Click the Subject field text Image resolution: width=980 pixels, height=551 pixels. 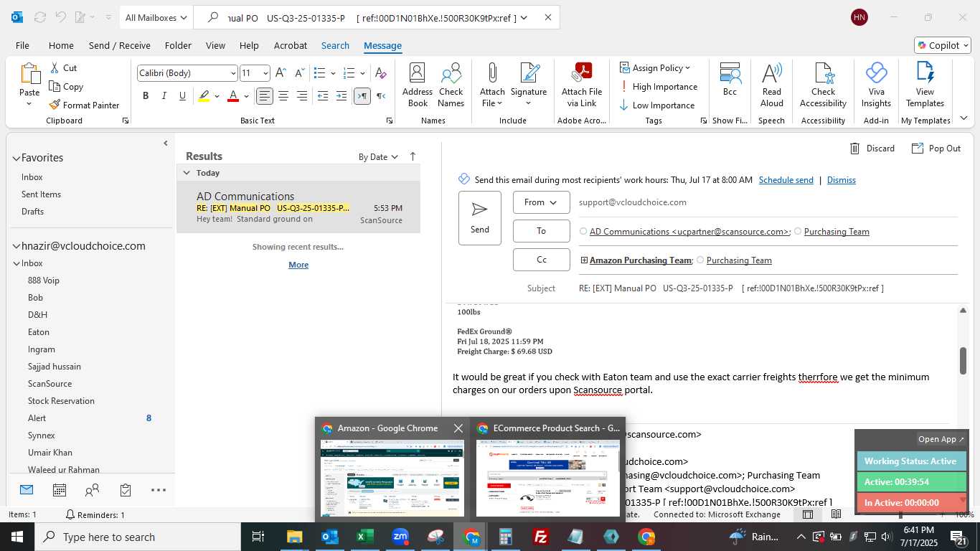(x=731, y=288)
